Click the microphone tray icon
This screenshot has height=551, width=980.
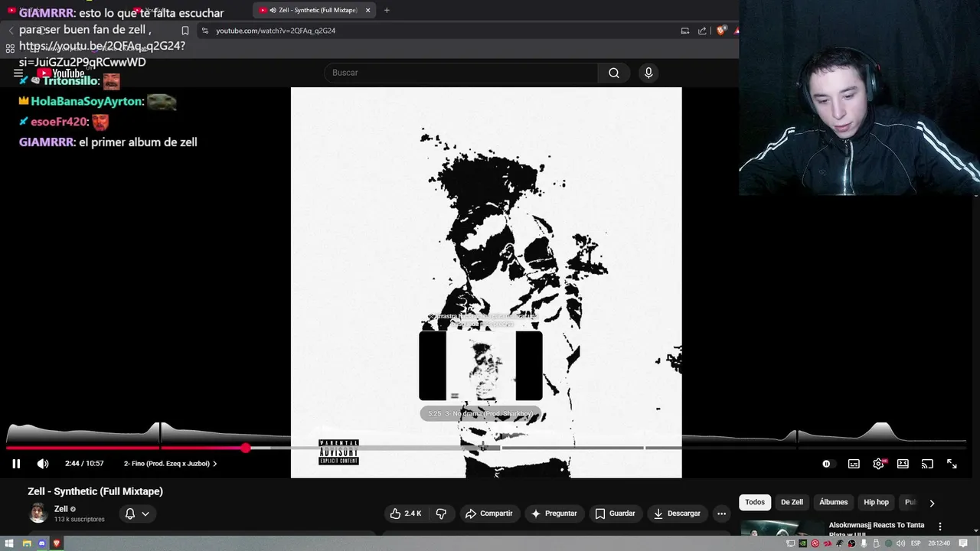[863, 543]
